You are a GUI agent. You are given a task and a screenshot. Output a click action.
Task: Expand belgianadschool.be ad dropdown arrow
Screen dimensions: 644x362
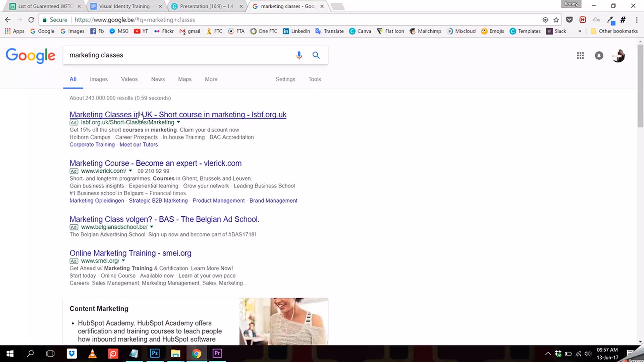point(152,227)
